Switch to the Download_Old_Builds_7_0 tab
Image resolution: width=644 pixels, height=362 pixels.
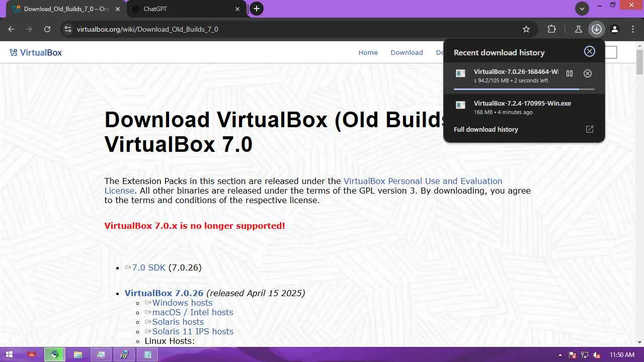click(x=66, y=9)
